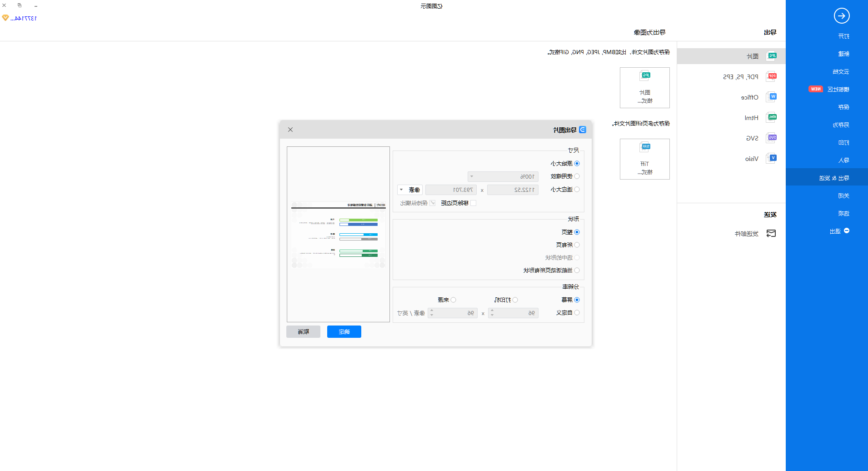This screenshot has width=868, height=471.
Task: Select Office export type label
Action: click(749, 97)
